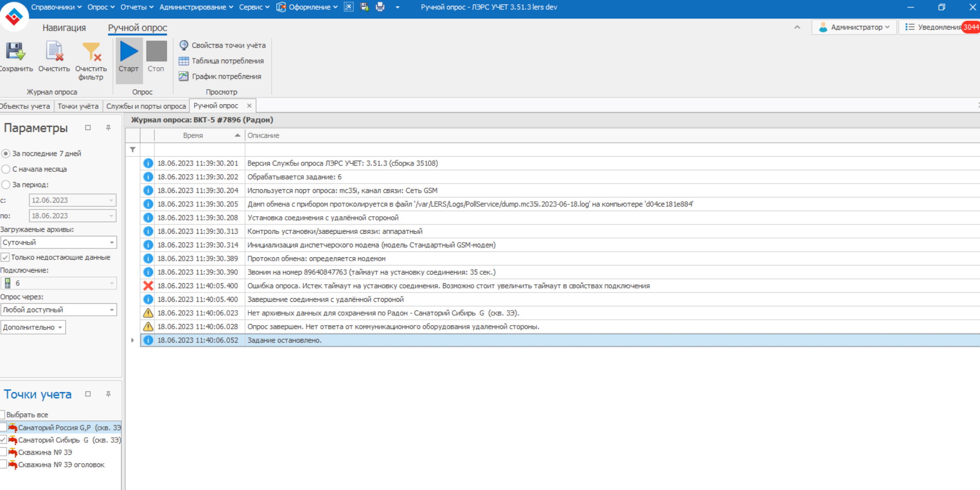Uncheck Санаторий Сибирь G measurement point
Image resolution: width=980 pixels, height=490 pixels.
pyautogui.click(x=3, y=440)
